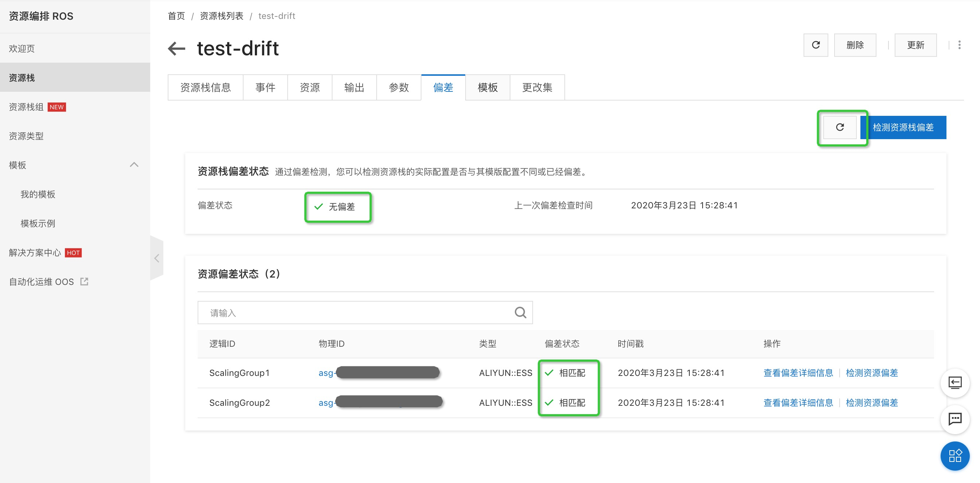Click the floating return-arrow panel icon
Viewport: 980px width, 483px height.
coord(955,383)
